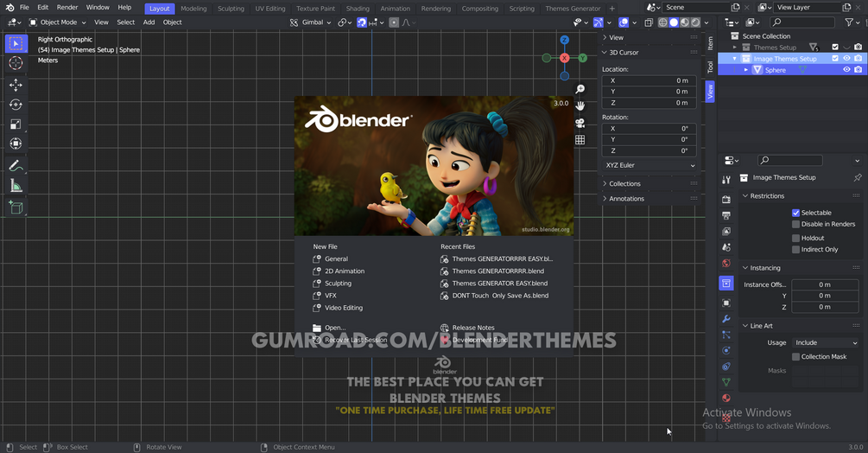Adjust 3D Cursor Location X field
The width and height of the screenshot is (868, 453).
(649, 81)
